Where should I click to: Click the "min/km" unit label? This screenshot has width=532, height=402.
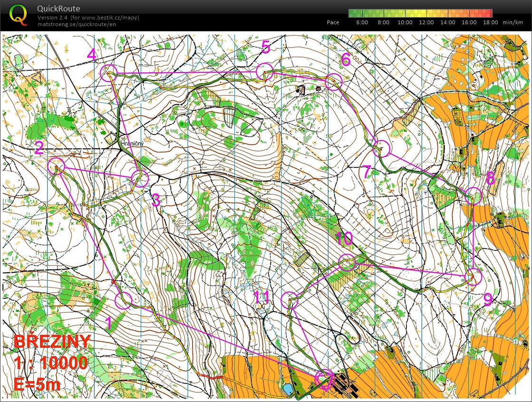513,22
